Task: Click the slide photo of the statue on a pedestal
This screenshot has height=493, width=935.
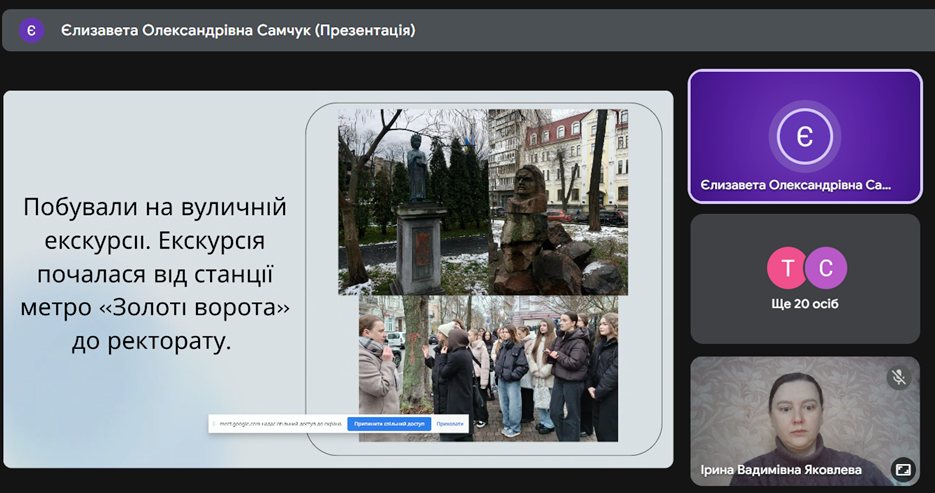Action: coord(413,202)
